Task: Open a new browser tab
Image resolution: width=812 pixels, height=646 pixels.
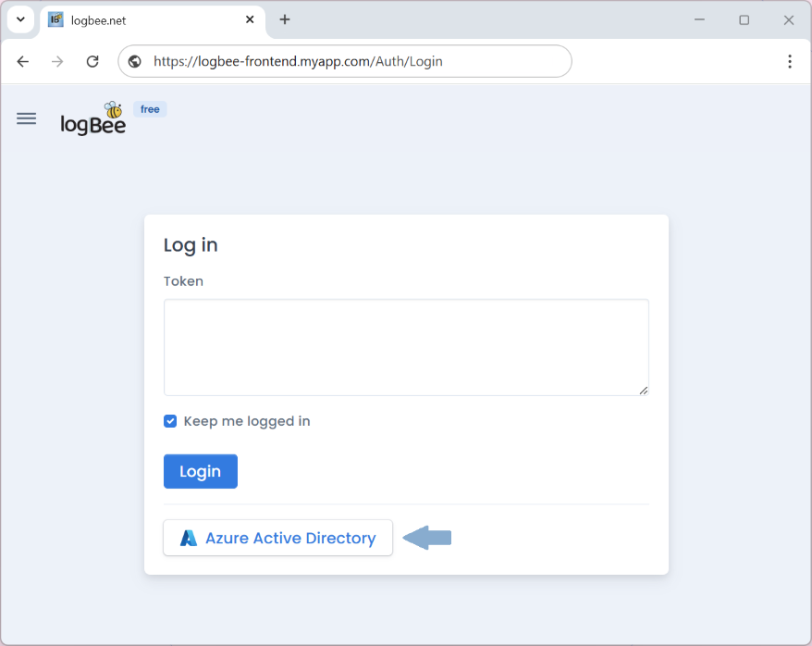Action: (x=284, y=19)
